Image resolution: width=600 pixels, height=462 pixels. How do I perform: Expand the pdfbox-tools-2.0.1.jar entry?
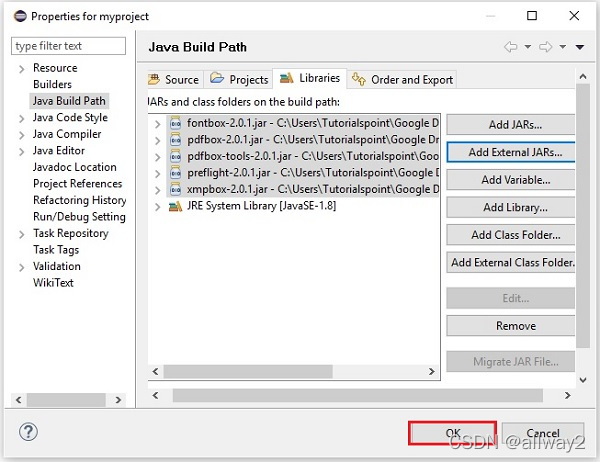[x=157, y=157]
